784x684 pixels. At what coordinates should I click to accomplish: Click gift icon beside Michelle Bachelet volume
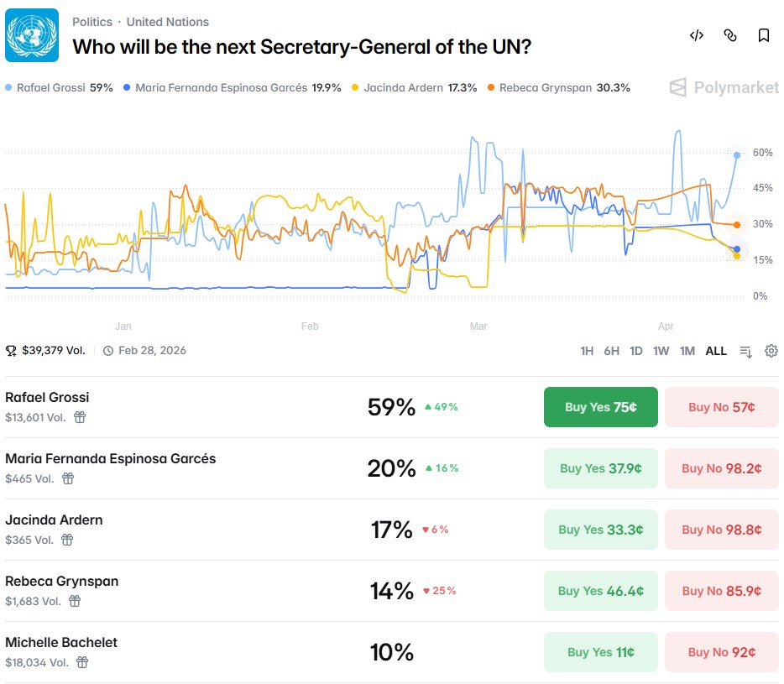click(82, 662)
